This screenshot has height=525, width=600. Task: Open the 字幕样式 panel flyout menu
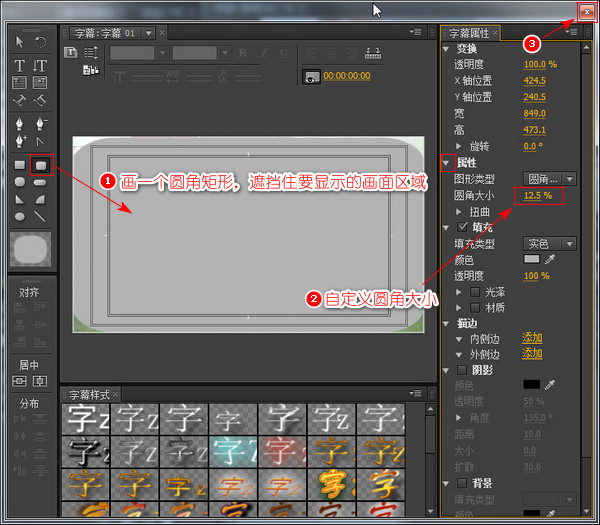click(x=416, y=393)
